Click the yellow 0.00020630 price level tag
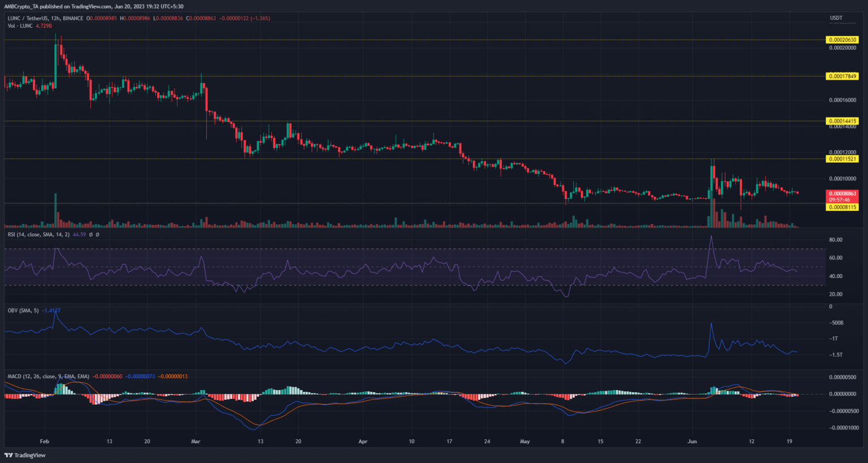 click(x=842, y=40)
